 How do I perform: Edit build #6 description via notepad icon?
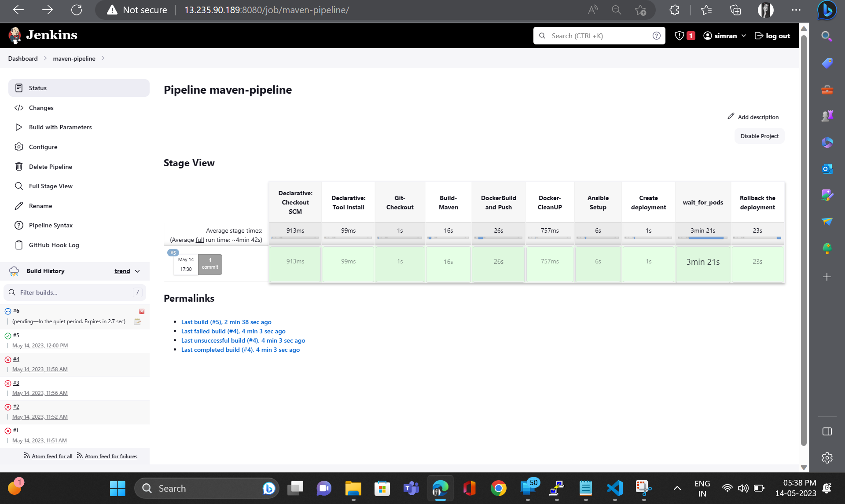coord(137,321)
